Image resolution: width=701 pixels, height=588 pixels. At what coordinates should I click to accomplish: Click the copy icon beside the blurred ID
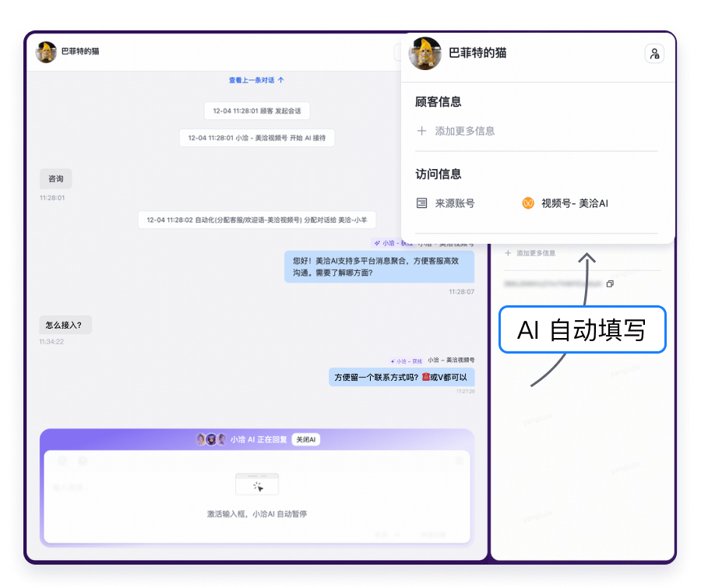coord(610,283)
